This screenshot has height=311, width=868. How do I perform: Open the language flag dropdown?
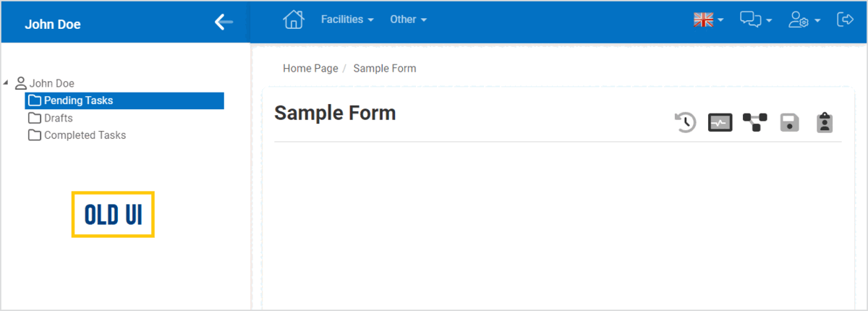pyautogui.click(x=708, y=20)
